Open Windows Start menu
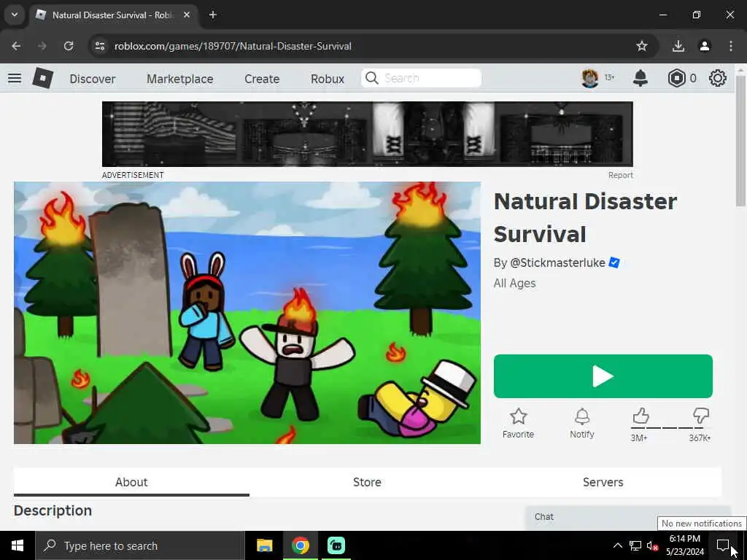Screen dimensions: 747x560 point(18,545)
